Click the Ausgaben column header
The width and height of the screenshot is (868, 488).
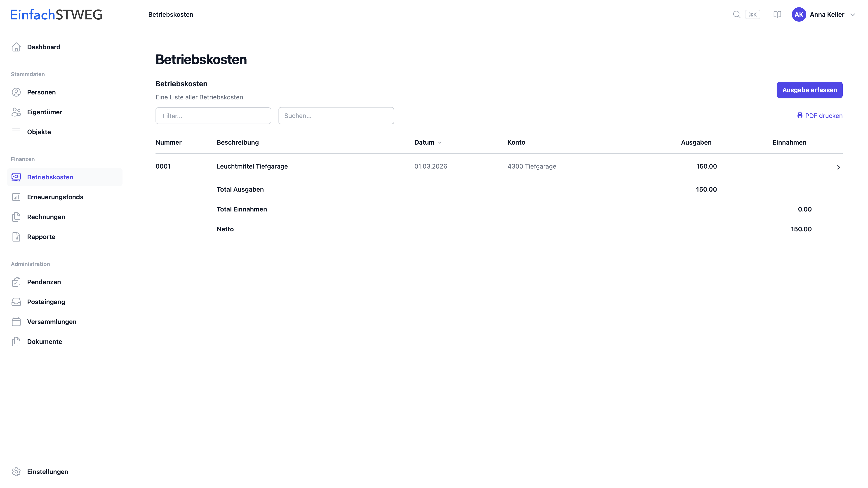[696, 143]
